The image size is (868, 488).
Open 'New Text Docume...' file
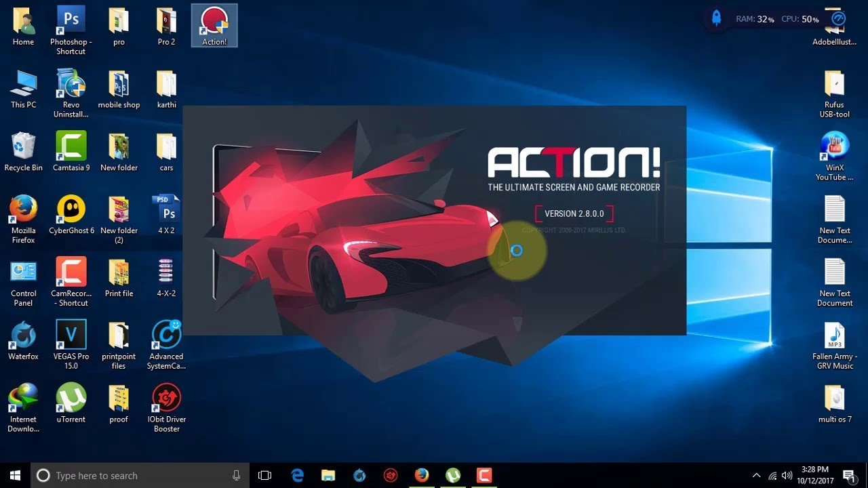point(835,220)
